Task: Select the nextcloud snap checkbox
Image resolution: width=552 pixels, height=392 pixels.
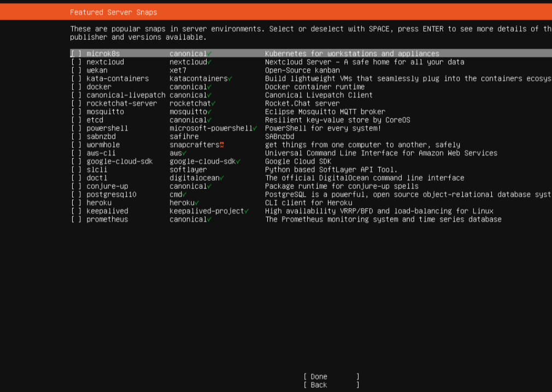Action: [x=76, y=62]
